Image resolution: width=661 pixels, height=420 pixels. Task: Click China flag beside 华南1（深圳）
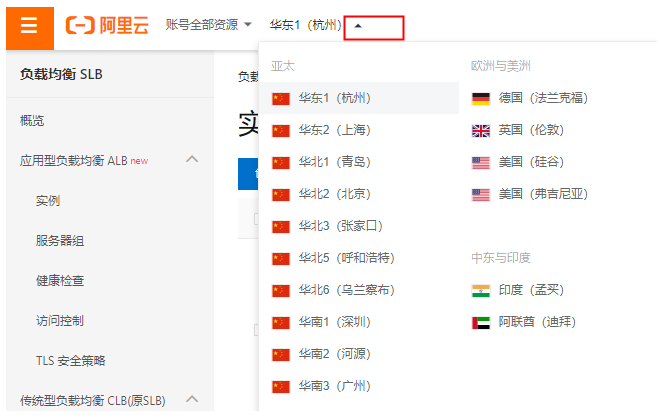281,323
